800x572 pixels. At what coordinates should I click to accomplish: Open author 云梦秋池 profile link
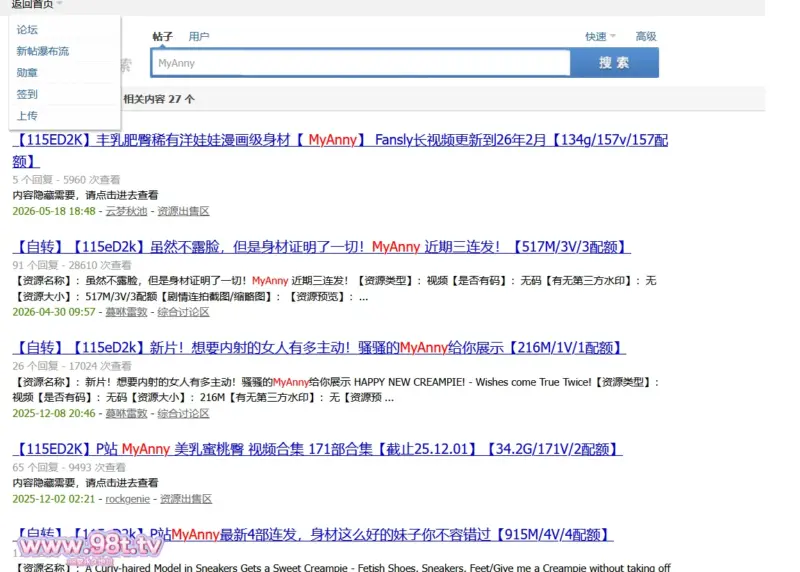126,211
